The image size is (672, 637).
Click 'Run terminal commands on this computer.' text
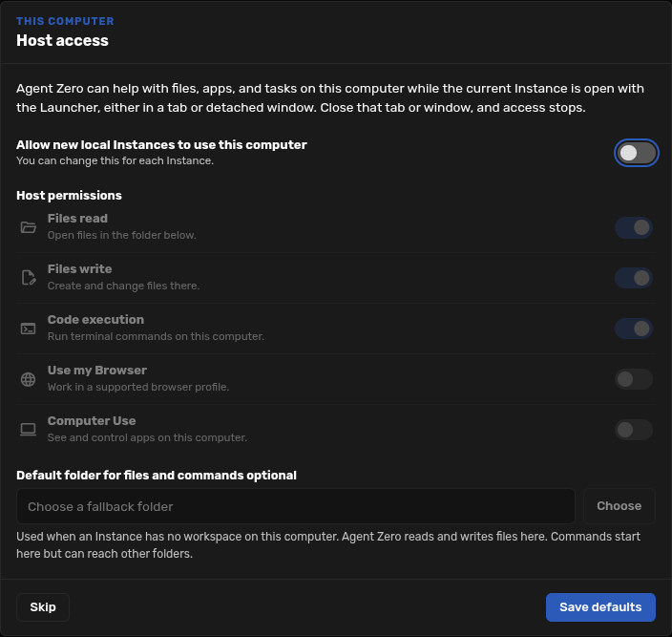[156, 336]
